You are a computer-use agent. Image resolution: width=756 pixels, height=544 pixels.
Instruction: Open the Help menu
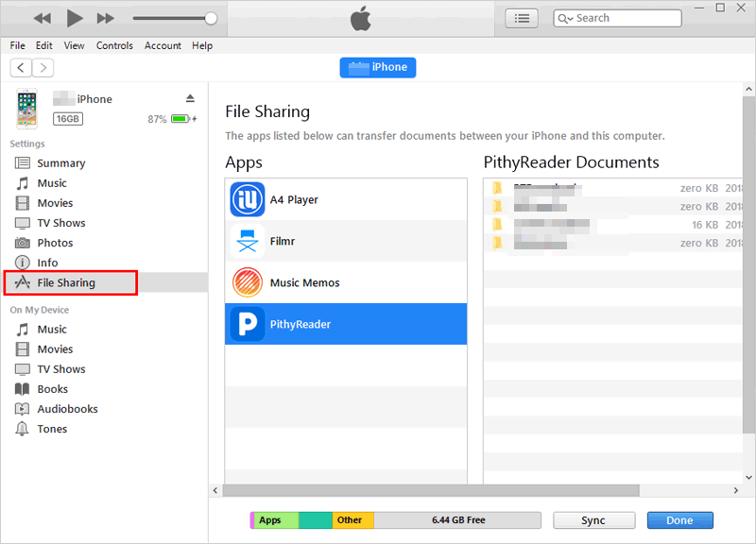[x=202, y=45]
